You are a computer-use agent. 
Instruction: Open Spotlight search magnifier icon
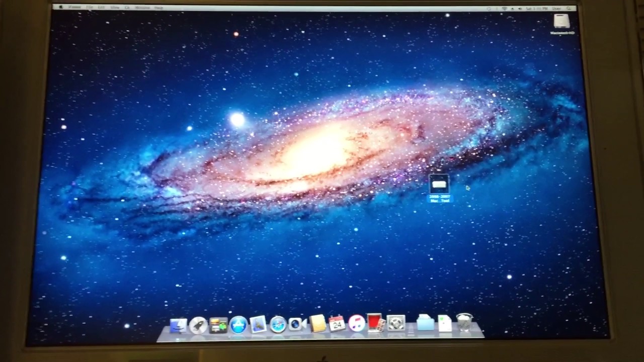pyautogui.click(x=569, y=9)
